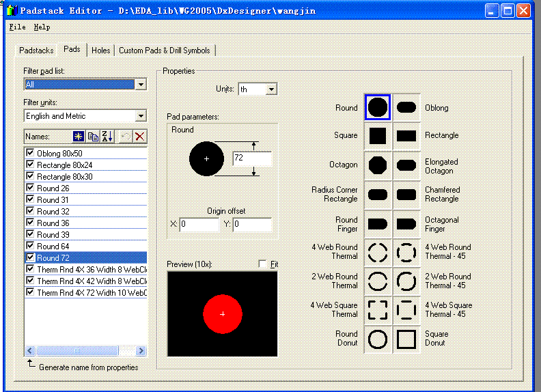
Task: Switch to the Holes tab
Action: tap(100, 51)
